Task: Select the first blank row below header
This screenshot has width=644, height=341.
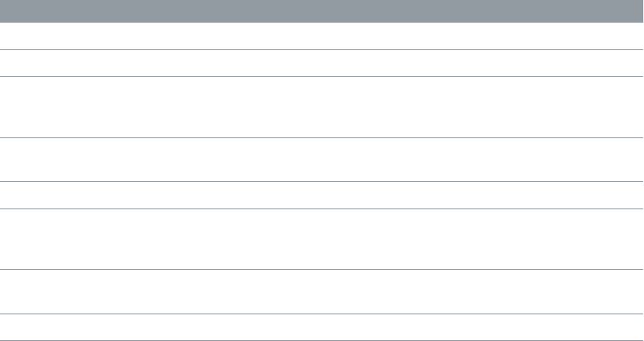Action: (x=321, y=36)
